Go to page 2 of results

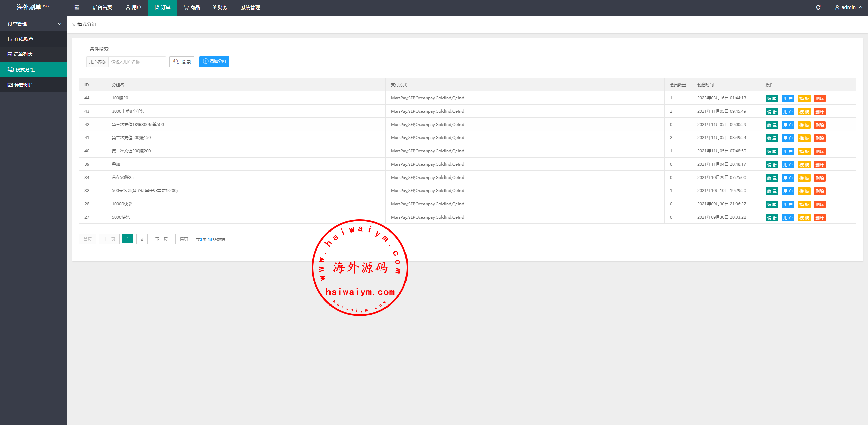(142, 239)
